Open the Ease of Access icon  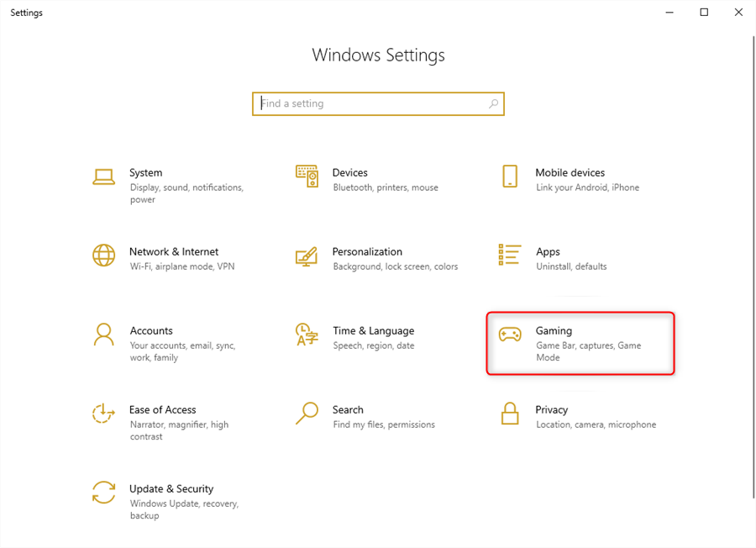point(103,414)
